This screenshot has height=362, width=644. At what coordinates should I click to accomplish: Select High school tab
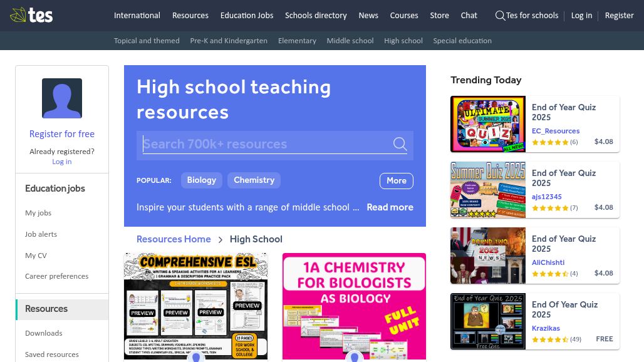point(403,41)
